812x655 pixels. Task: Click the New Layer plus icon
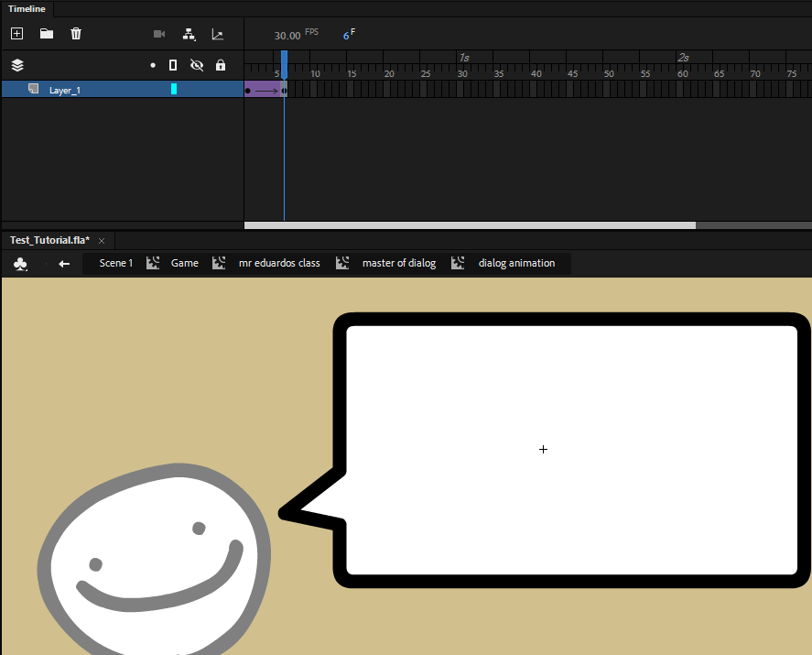pyautogui.click(x=17, y=34)
